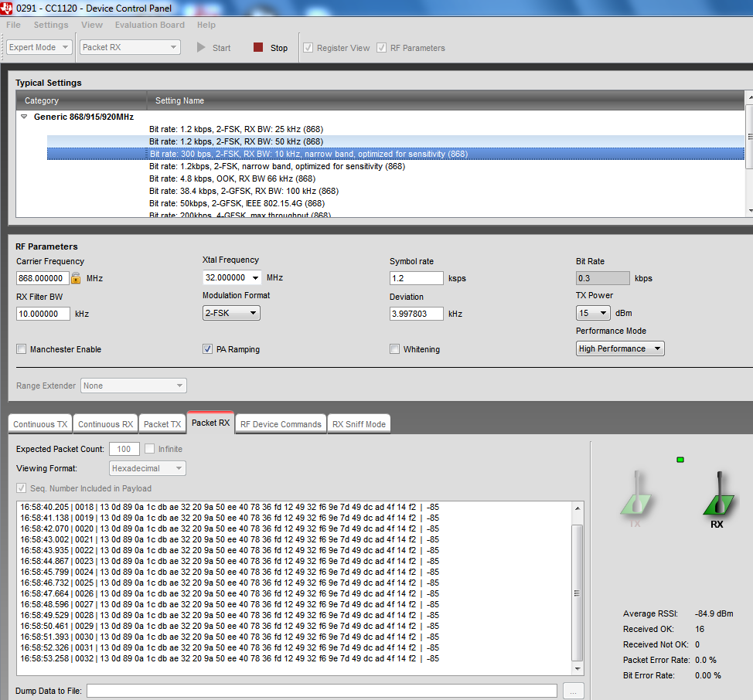Click the Deviation input field
This screenshot has width=753, height=700.
pyautogui.click(x=417, y=313)
